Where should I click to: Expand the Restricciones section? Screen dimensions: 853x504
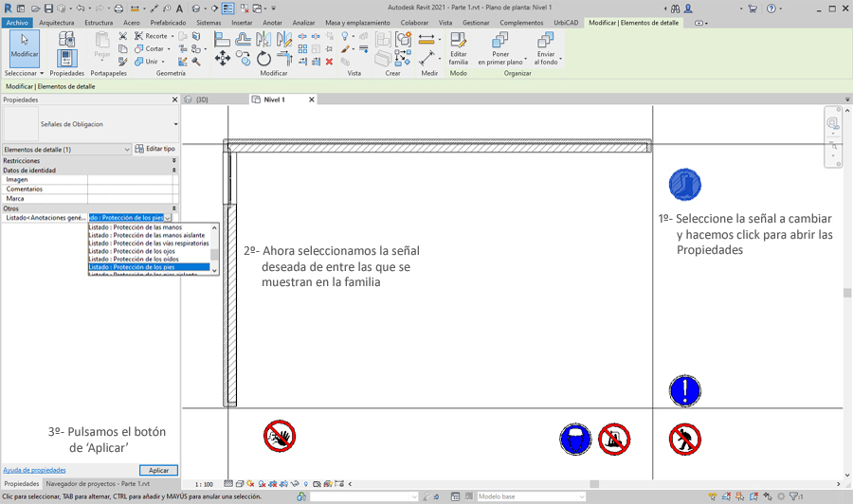pos(173,161)
